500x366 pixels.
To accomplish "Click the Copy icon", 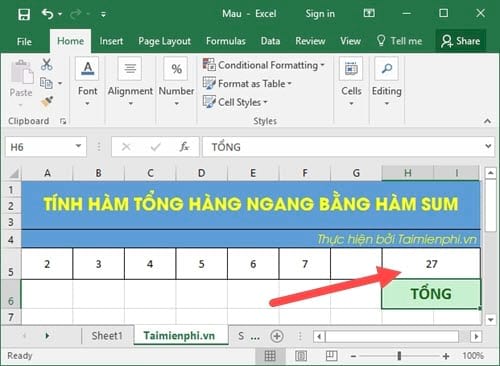I will [46, 83].
